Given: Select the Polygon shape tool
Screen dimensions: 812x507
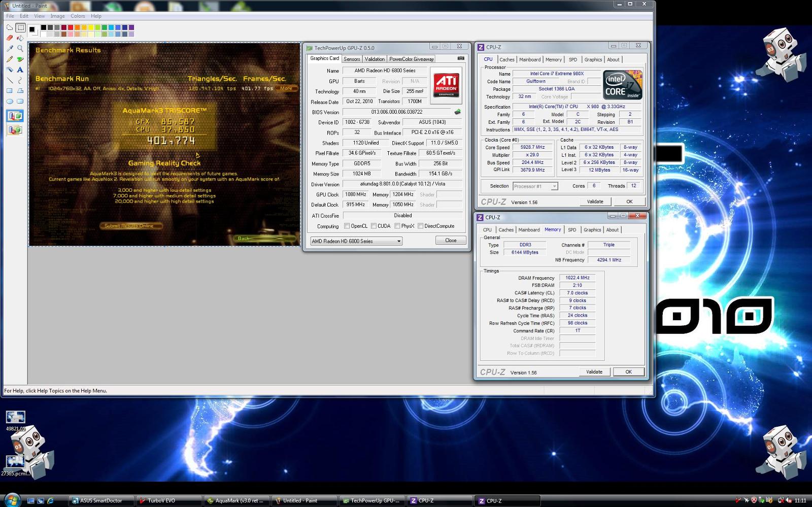Looking at the screenshot, I should pyautogui.click(x=20, y=91).
